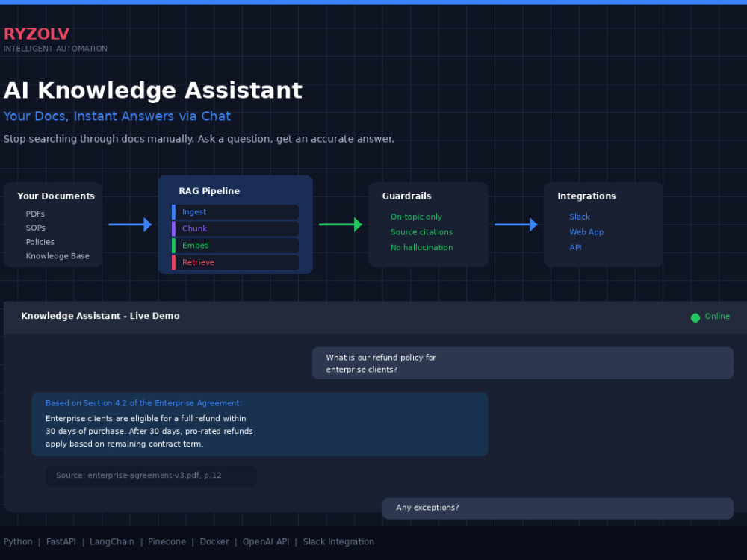Click the On-topic only guardrail
The image size is (747, 560).
[x=416, y=217]
